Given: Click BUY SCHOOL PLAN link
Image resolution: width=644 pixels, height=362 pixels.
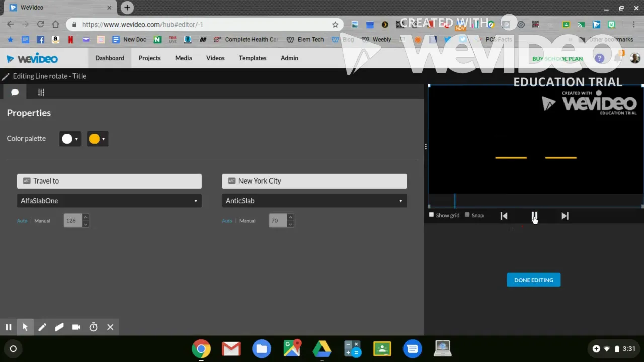Looking at the screenshot, I should pyautogui.click(x=557, y=59).
